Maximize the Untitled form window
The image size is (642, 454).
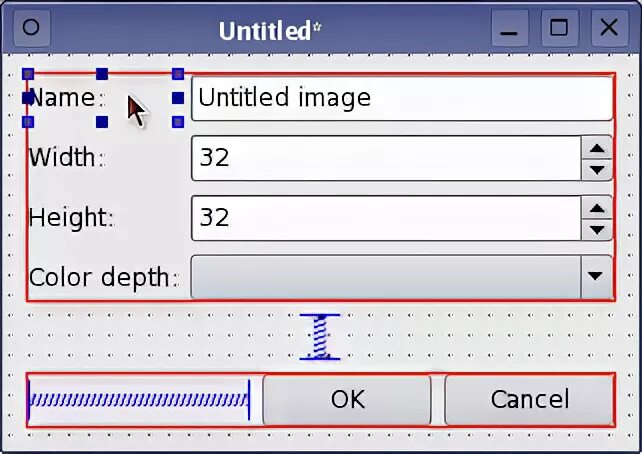click(x=559, y=29)
